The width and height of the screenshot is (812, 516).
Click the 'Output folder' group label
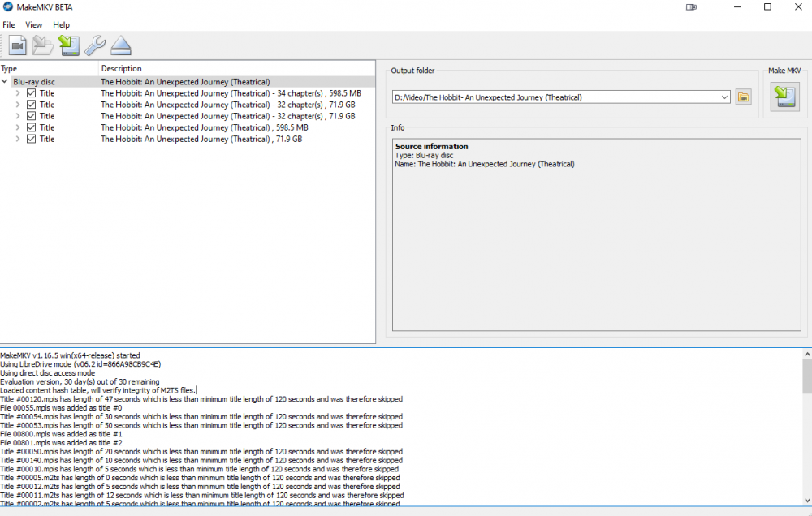pyautogui.click(x=412, y=71)
